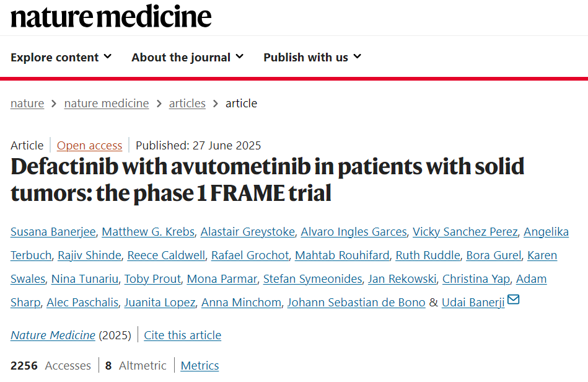Click the Nature Medicine journal link
Image resolution: width=588 pixels, height=382 pixels.
tap(53, 335)
